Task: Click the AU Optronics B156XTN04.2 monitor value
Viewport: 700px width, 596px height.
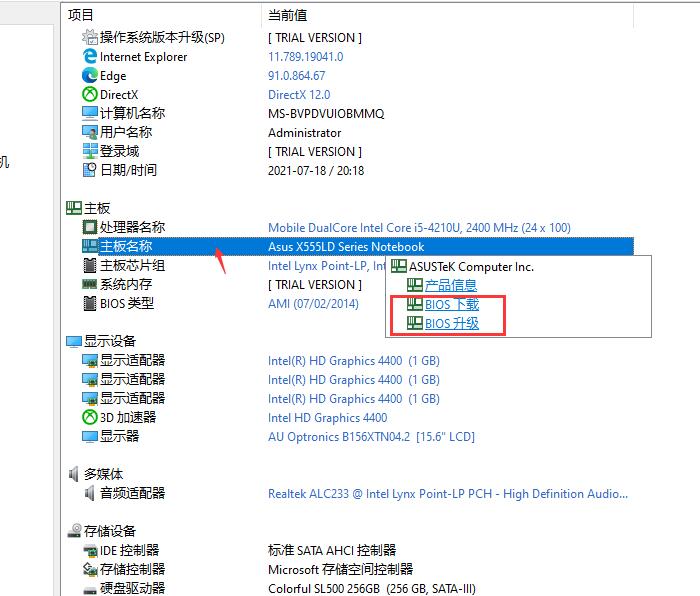Action: tap(371, 437)
